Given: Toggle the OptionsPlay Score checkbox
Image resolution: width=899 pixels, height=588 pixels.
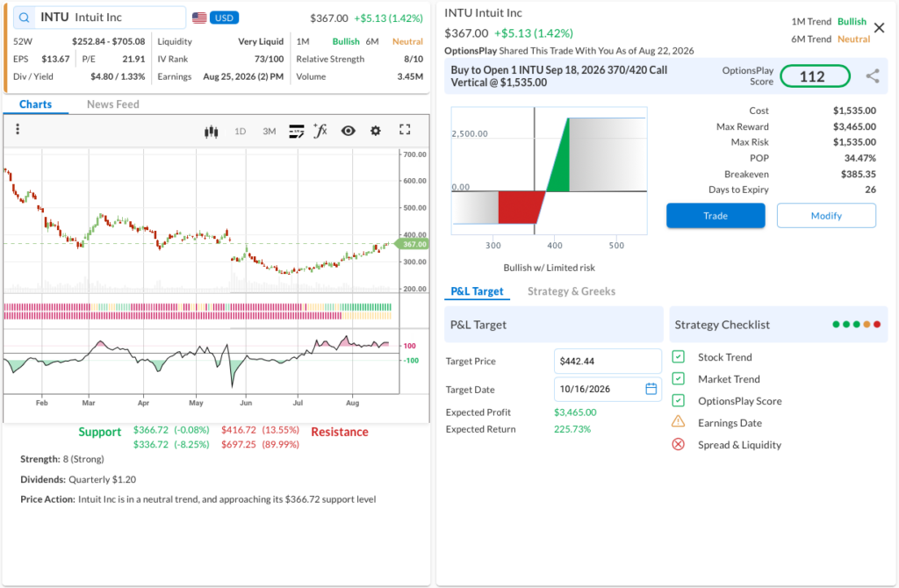Looking at the screenshot, I should [x=679, y=400].
